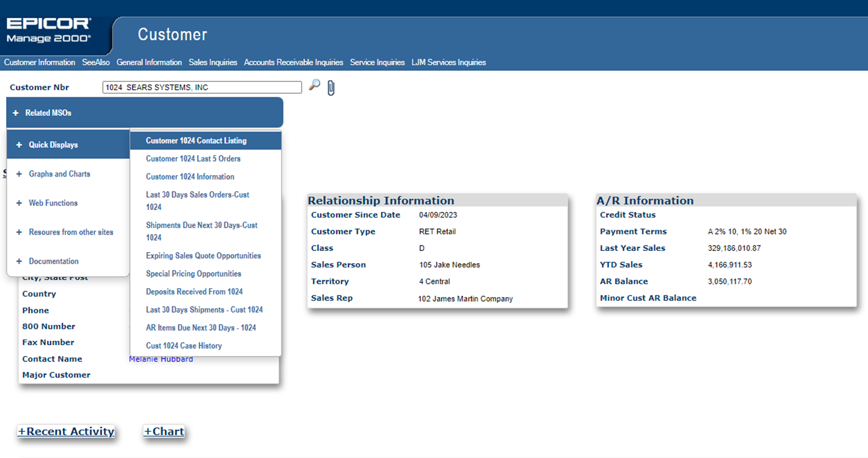Click sales person 105 Jake Needles
Image resolution: width=868 pixels, height=458 pixels.
pos(449,265)
